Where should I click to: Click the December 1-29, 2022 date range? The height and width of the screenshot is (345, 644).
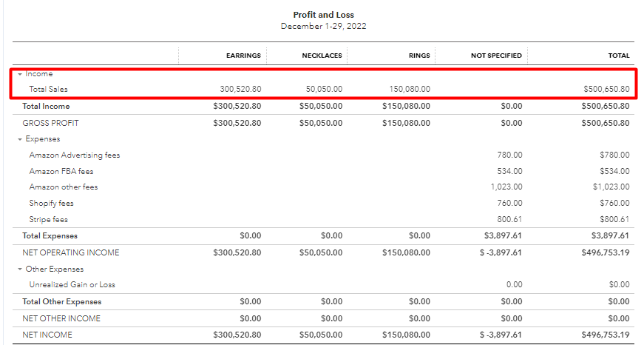(324, 27)
